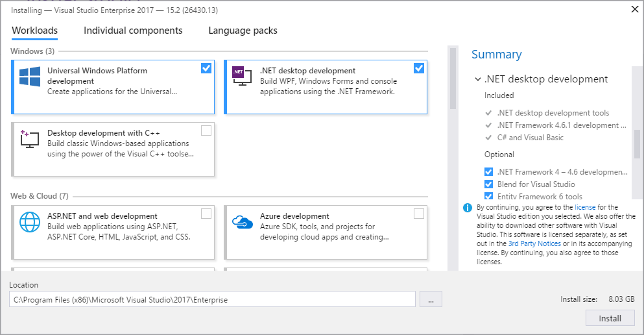
Task: Click the Install button
Action: coord(610,318)
